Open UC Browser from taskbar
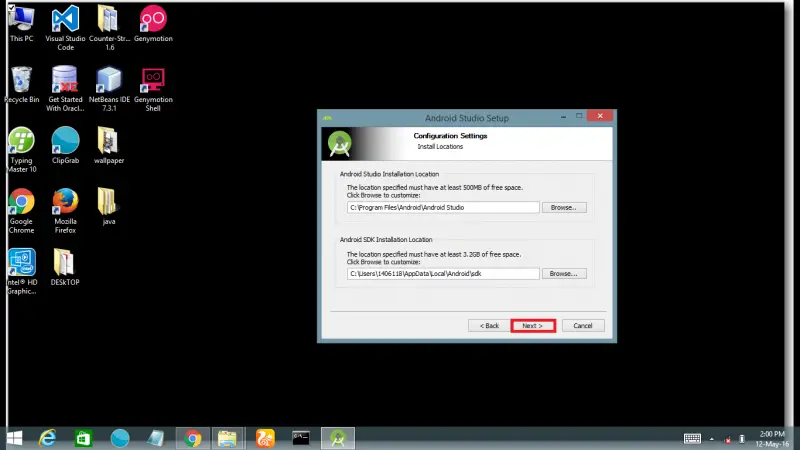 click(x=265, y=438)
